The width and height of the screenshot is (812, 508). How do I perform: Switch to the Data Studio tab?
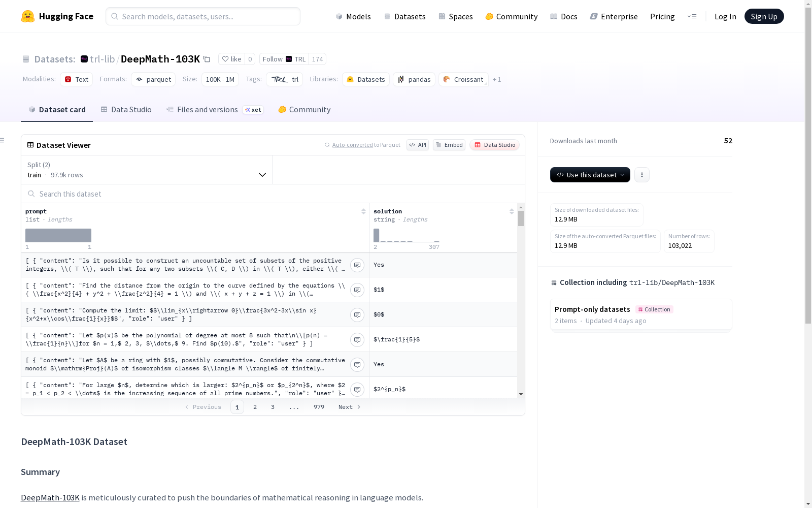[x=126, y=110]
